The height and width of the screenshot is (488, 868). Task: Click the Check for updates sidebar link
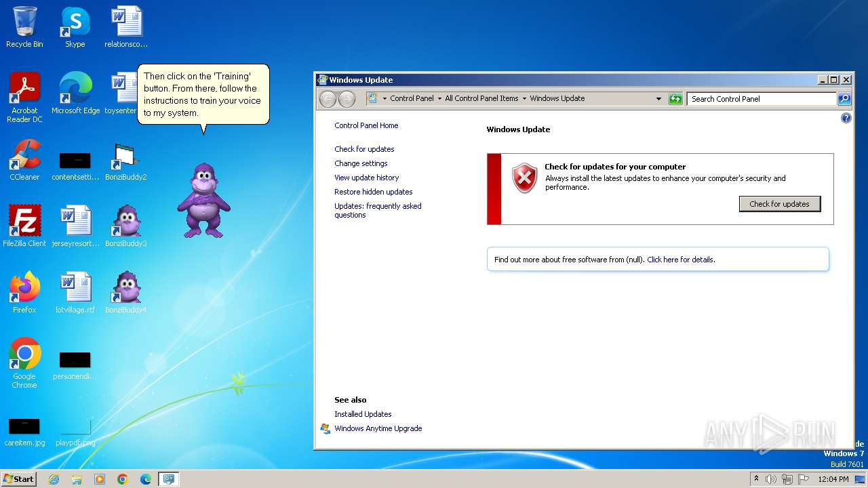[x=364, y=149]
